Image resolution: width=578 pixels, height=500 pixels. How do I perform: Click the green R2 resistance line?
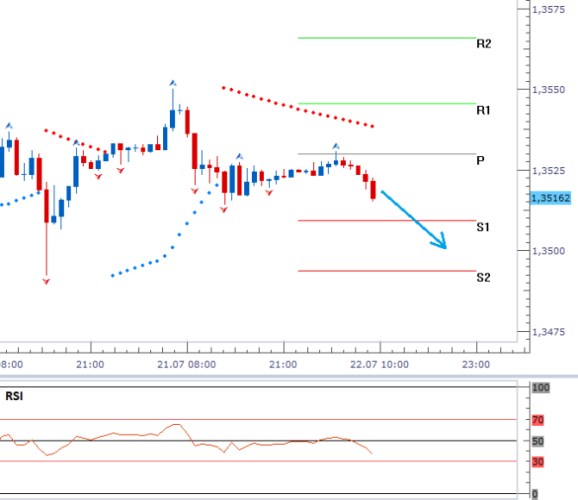pyautogui.click(x=387, y=38)
